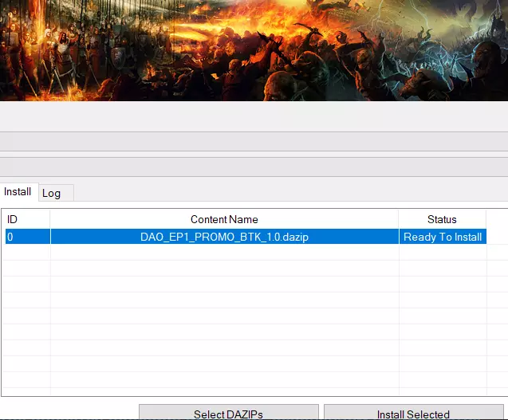Click the battle artwork banner image
508x420 pixels.
tap(254, 50)
